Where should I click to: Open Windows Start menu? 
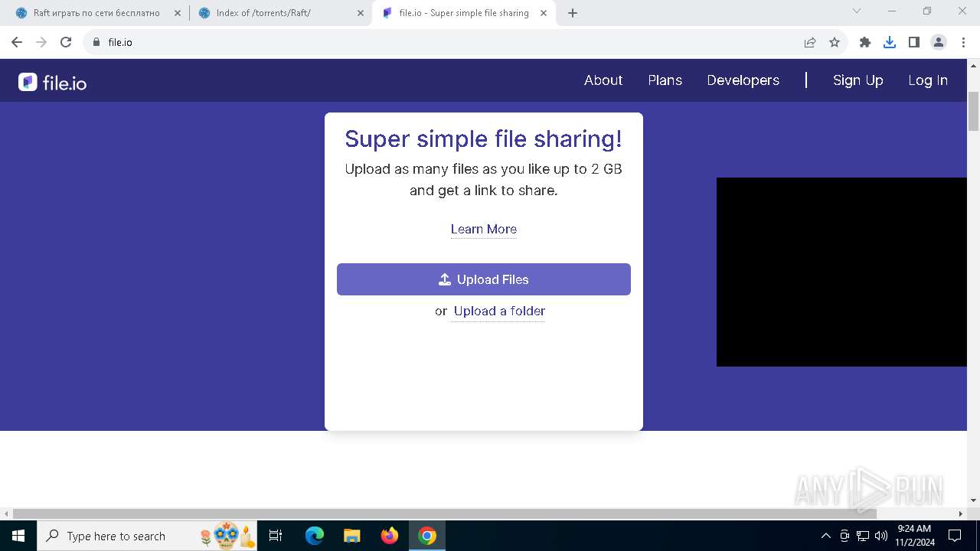18,536
